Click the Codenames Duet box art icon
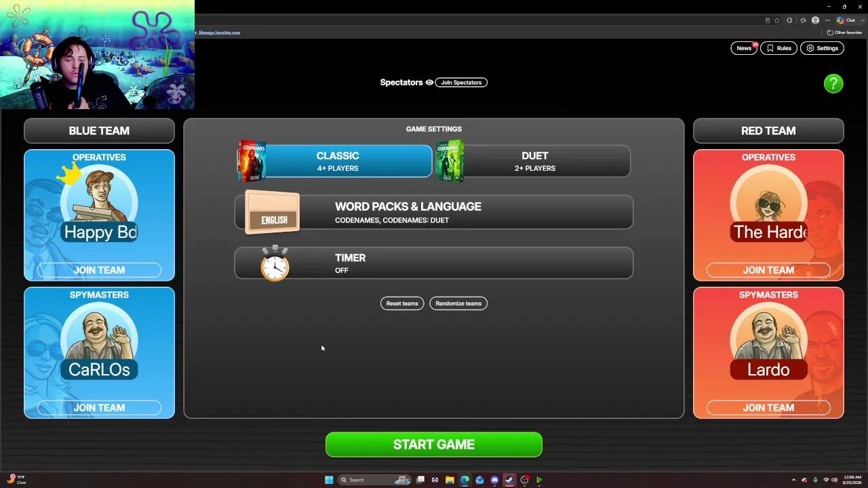 coord(450,161)
